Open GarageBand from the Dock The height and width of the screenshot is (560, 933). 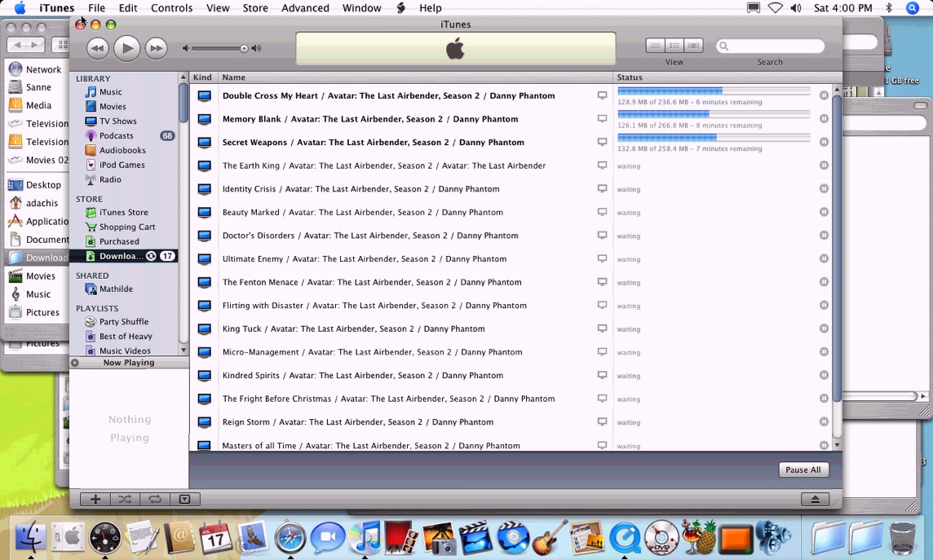point(549,537)
